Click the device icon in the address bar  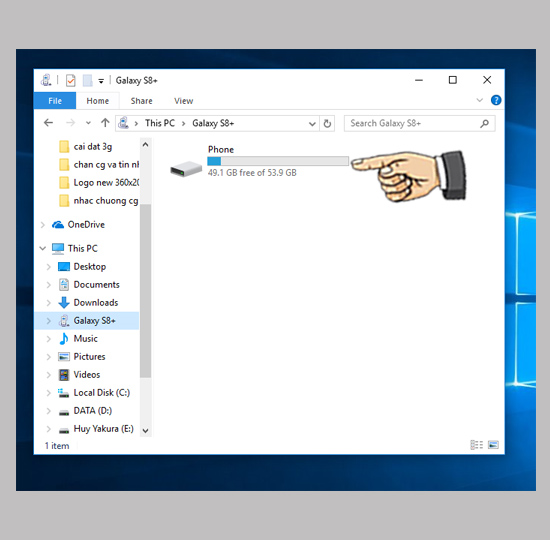[x=123, y=123]
